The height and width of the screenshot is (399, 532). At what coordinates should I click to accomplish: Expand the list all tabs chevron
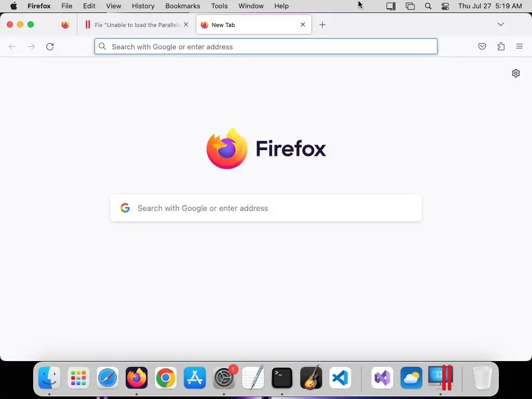(500, 24)
